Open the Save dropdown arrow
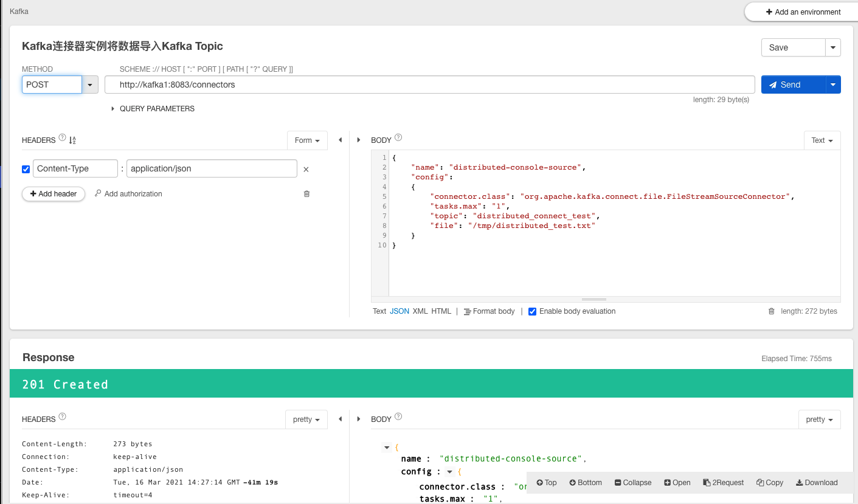Viewport: 858px width, 504px height. pos(833,47)
